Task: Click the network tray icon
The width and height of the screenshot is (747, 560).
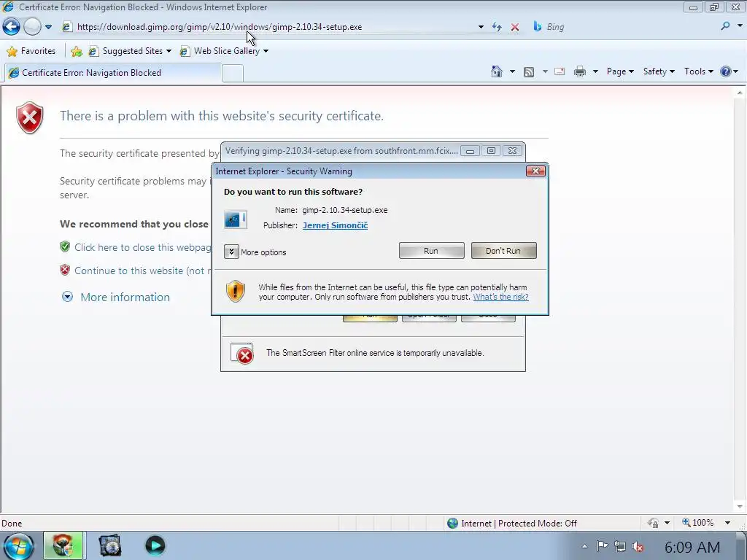Action: click(620, 547)
